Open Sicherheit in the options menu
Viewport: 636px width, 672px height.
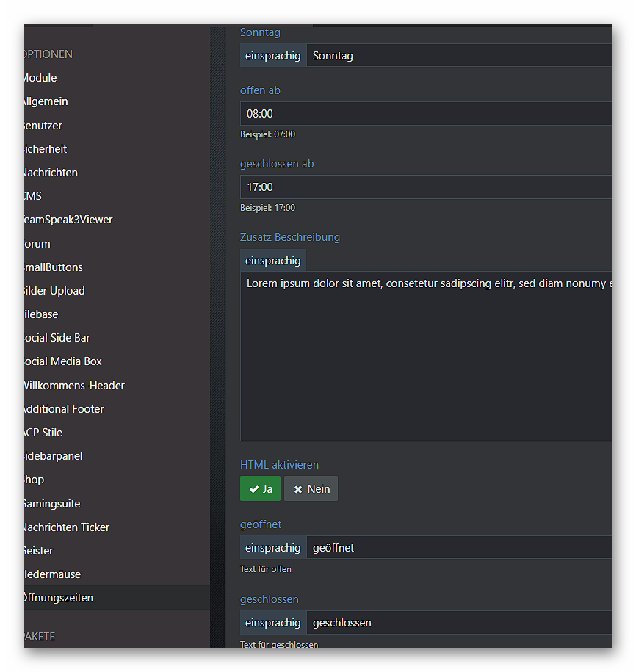(x=46, y=149)
